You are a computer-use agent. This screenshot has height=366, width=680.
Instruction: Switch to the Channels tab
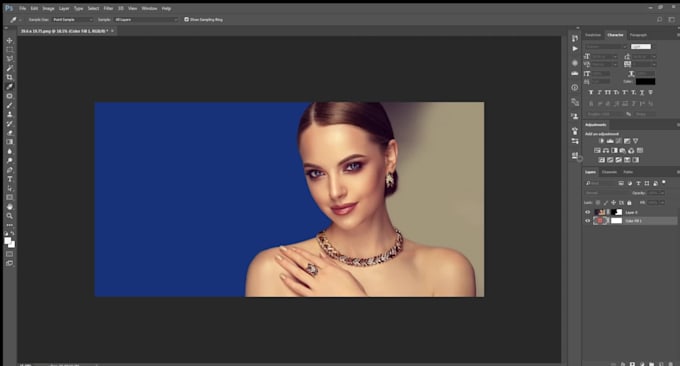click(609, 172)
